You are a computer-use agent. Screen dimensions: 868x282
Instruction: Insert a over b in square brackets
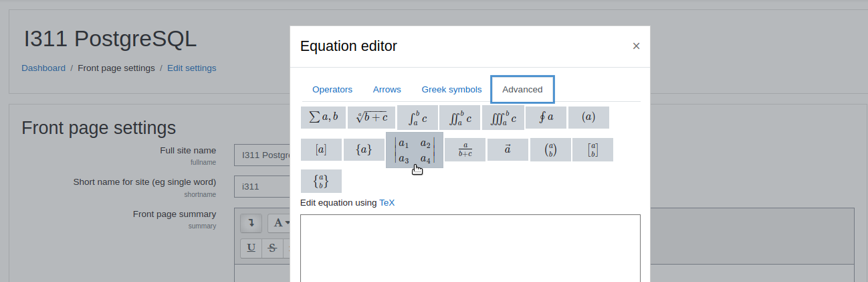(x=592, y=150)
